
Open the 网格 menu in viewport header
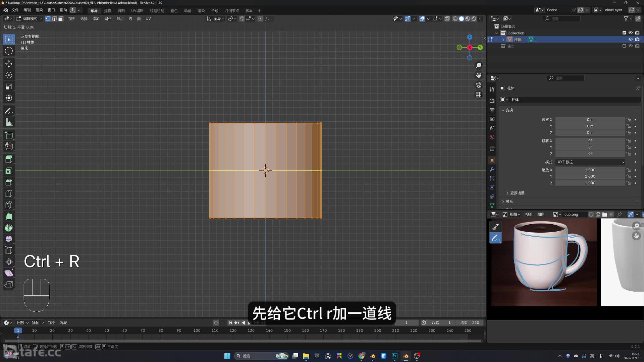coord(108,19)
